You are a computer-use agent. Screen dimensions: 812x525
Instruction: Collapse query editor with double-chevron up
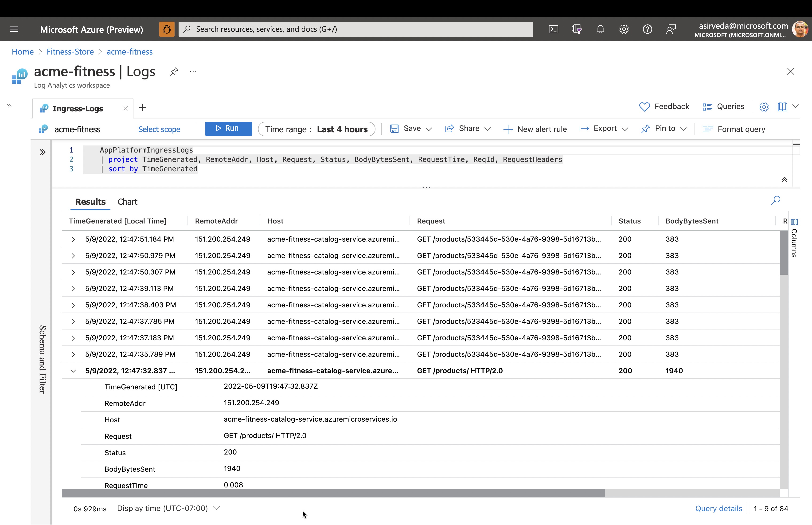tap(785, 180)
